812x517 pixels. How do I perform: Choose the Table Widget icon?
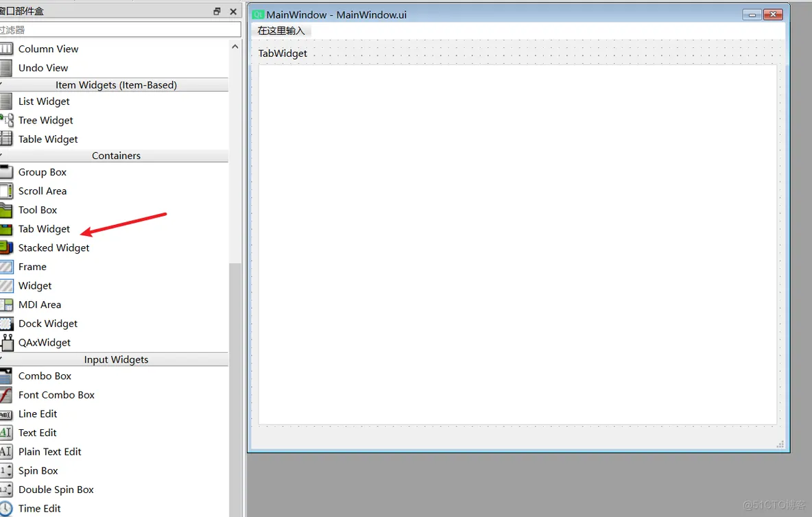pyautogui.click(x=6, y=139)
